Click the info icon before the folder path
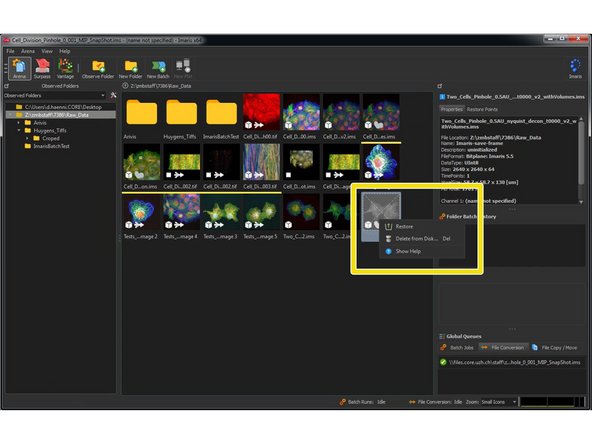This screenshot has height=444, width=592. coord(125,86)
